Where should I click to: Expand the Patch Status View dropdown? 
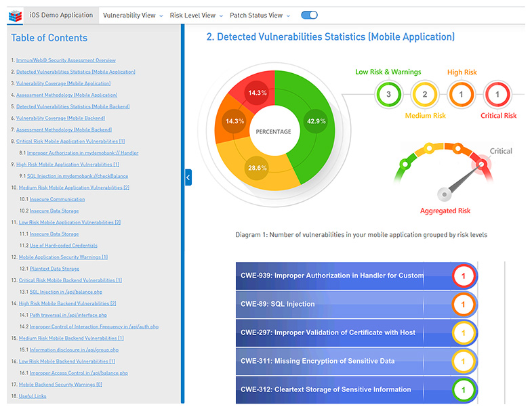click(x=260, y=15)
